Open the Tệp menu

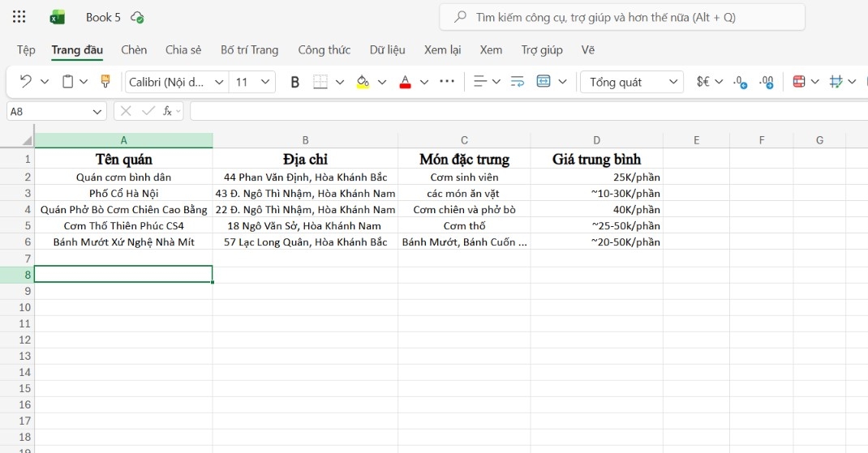coord(26,49)
